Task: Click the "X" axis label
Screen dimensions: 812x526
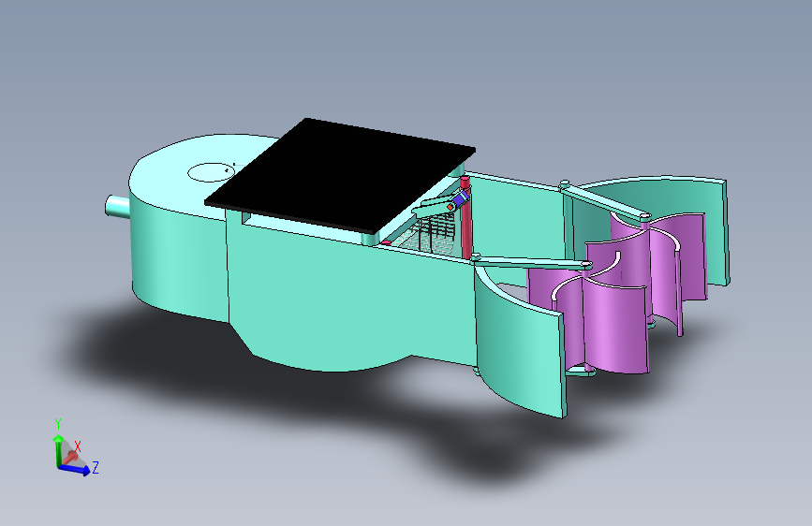Action: pyautogui.click(x=78, y=446)
